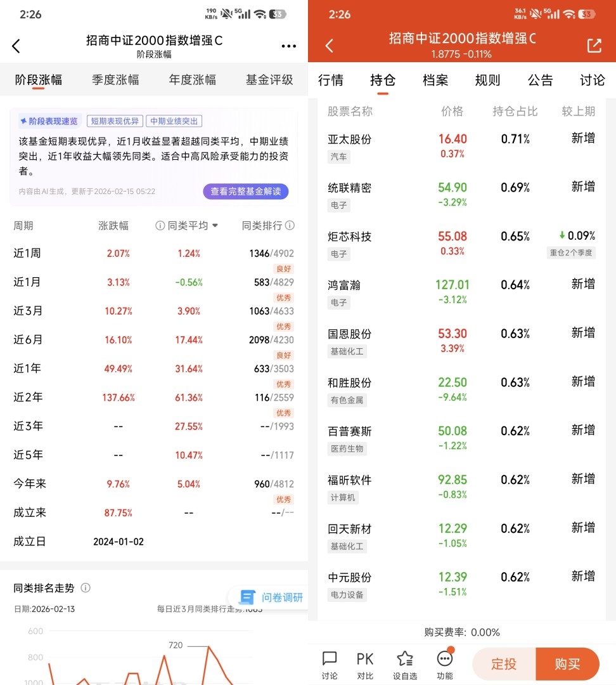Expand the 同类平均 dropdown arrow
616x685 pixels.
[x=215, y=225]
